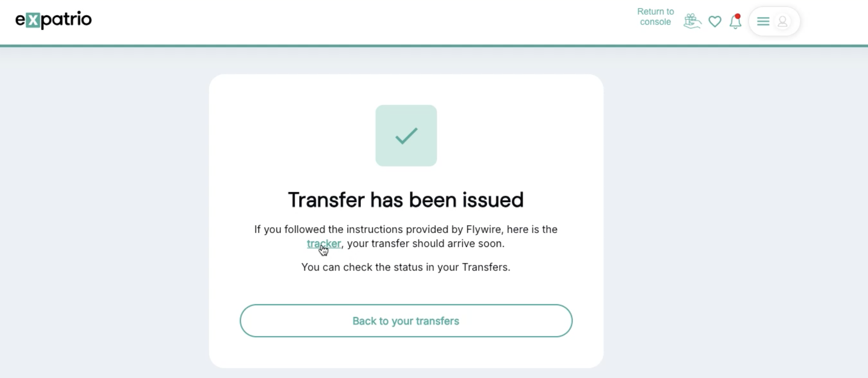Click the light green checkmark square background
This screenshot has width=868, height=378.
pos(406,135)
